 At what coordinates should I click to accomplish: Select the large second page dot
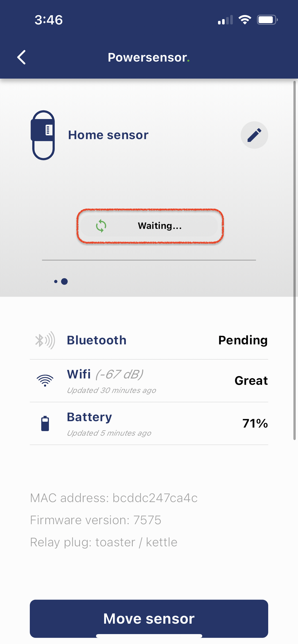click(64, 281)
